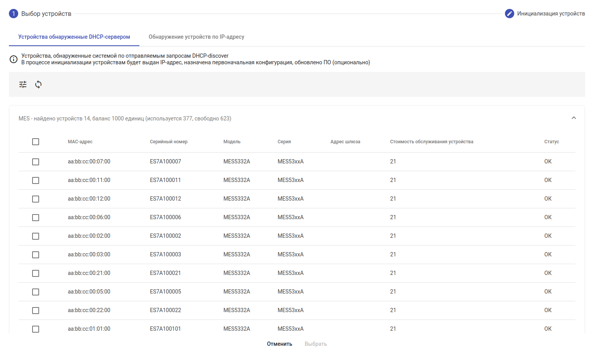This screenshot has height=364, width=594.
Task: Open the DHCP-server discovered devices tab
Action: pos(74,37)
